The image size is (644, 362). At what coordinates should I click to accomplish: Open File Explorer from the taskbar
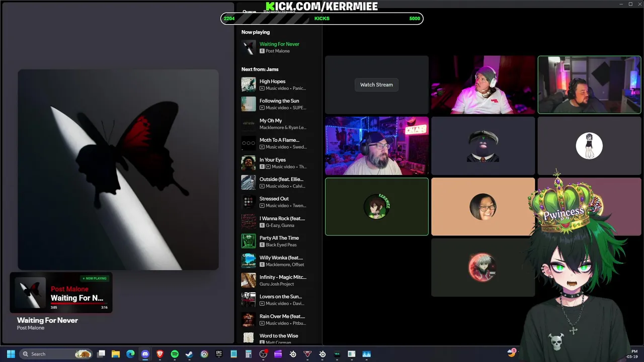(116, 354)
